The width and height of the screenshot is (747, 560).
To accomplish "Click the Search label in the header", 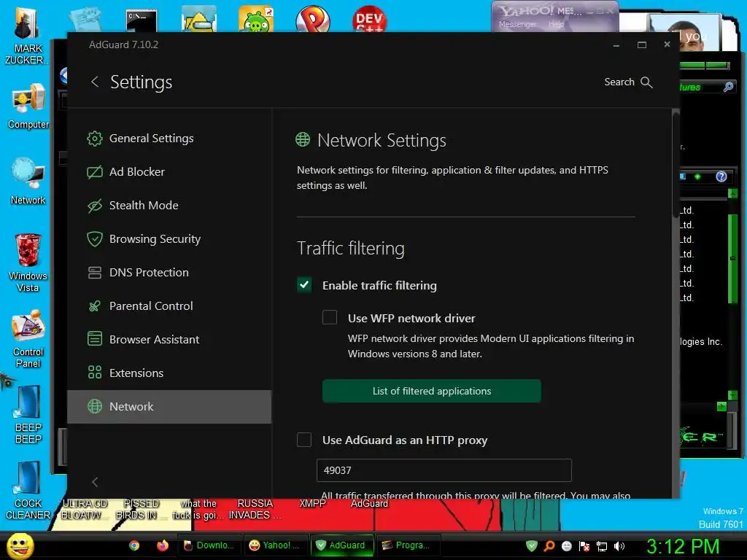I will 619,82.
